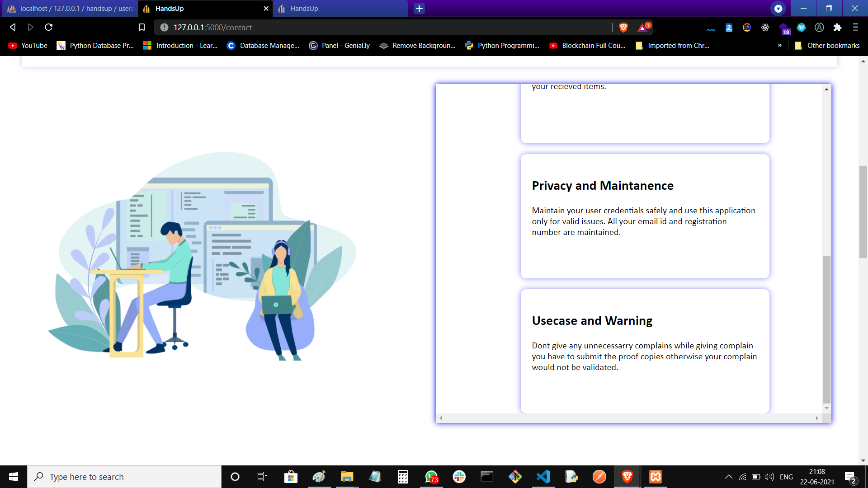Open WhatsApp with 73 notifications
Screen dimensions: 868x488
coord(431,477)
